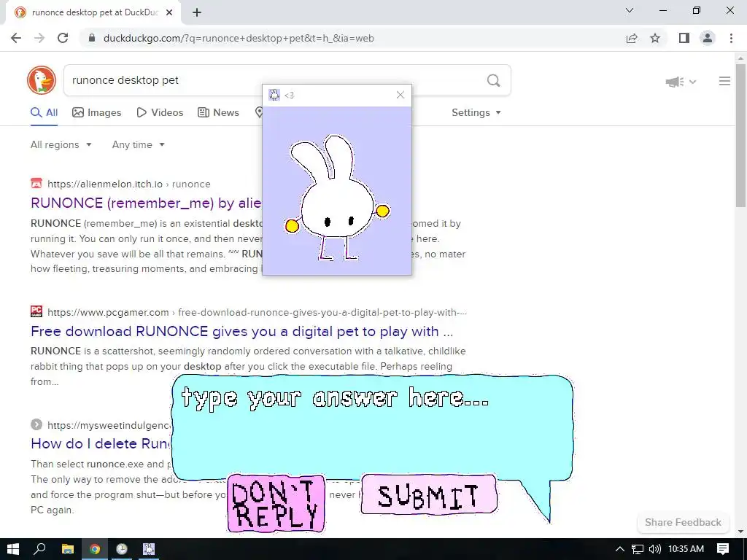
Task: Share this page with the share icon
Action: click(x=632, y=38)
